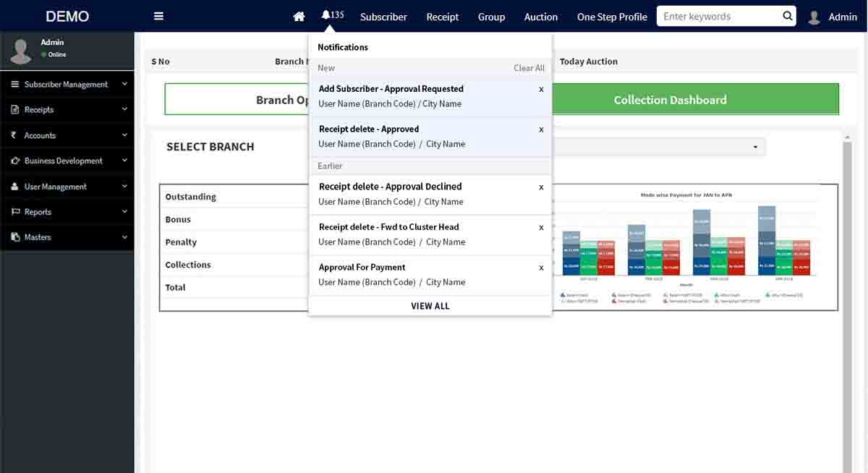Expand the Subscriber Management menu chevron

(x=124, y=85)
